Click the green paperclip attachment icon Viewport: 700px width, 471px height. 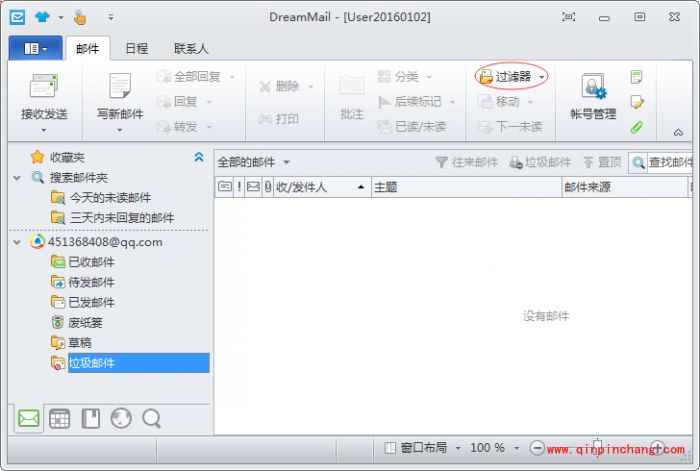point(637,128)
